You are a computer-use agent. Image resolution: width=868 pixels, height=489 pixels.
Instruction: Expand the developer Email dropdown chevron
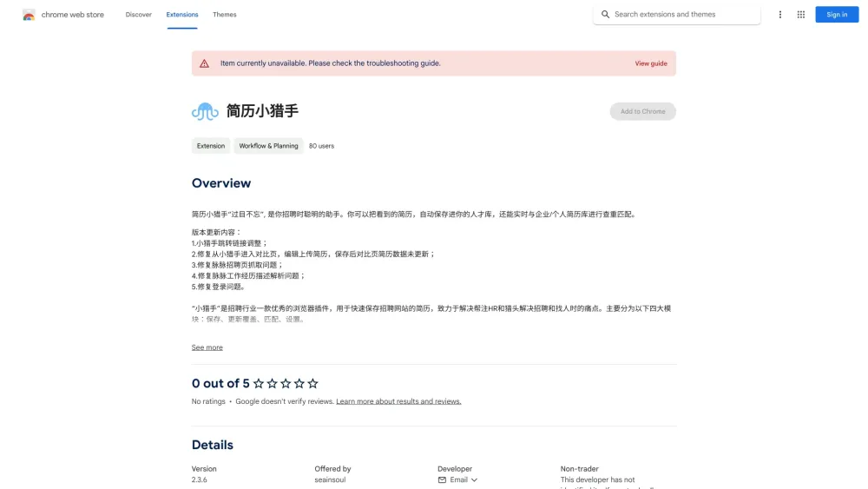tap(474, 479)
